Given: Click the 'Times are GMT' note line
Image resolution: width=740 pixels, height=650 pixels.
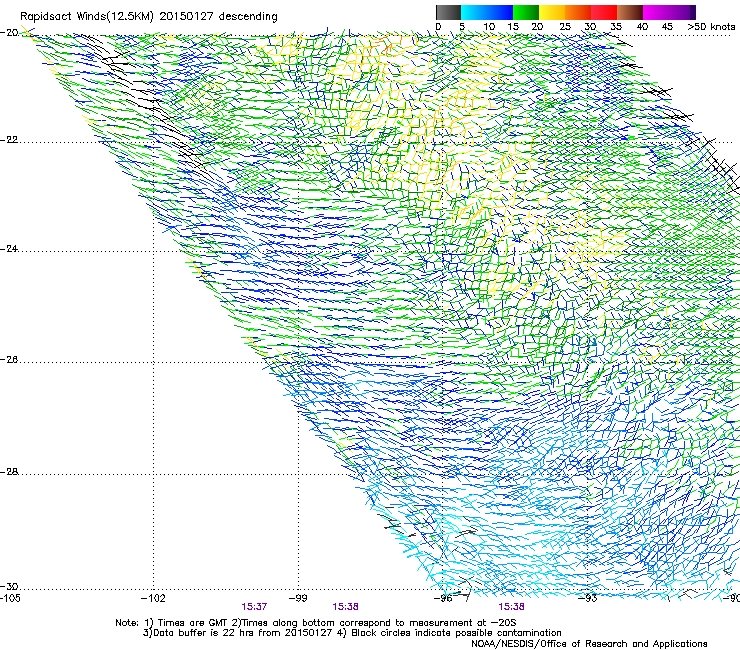Looking at the screenshot, I should (316, 623).
